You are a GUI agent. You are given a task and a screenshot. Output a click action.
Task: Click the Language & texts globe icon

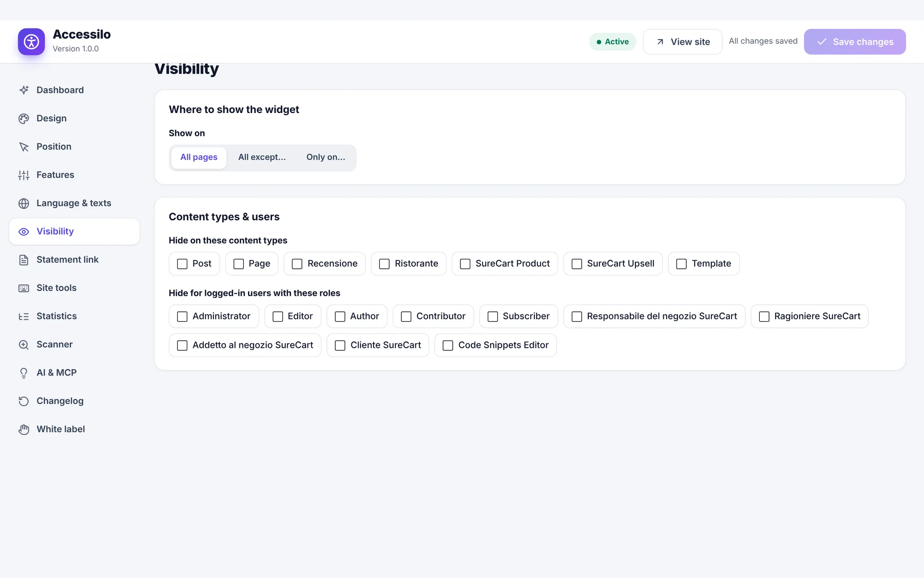click(24, 203)
